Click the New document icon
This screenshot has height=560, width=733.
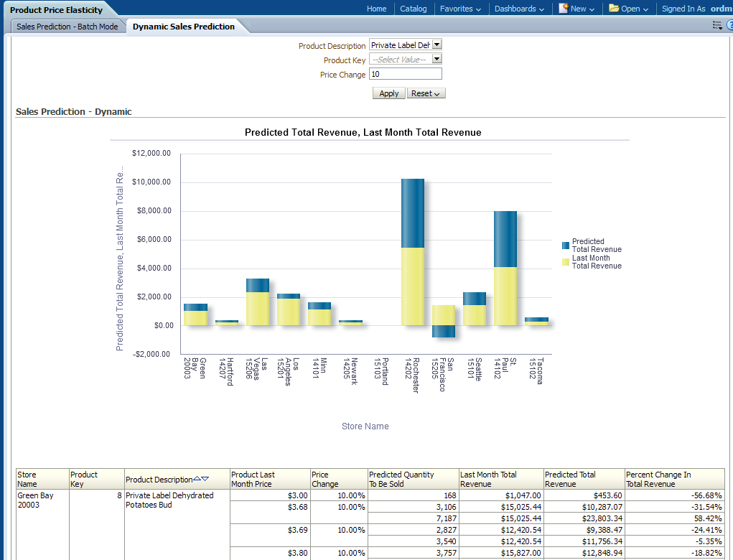point(564,9)
